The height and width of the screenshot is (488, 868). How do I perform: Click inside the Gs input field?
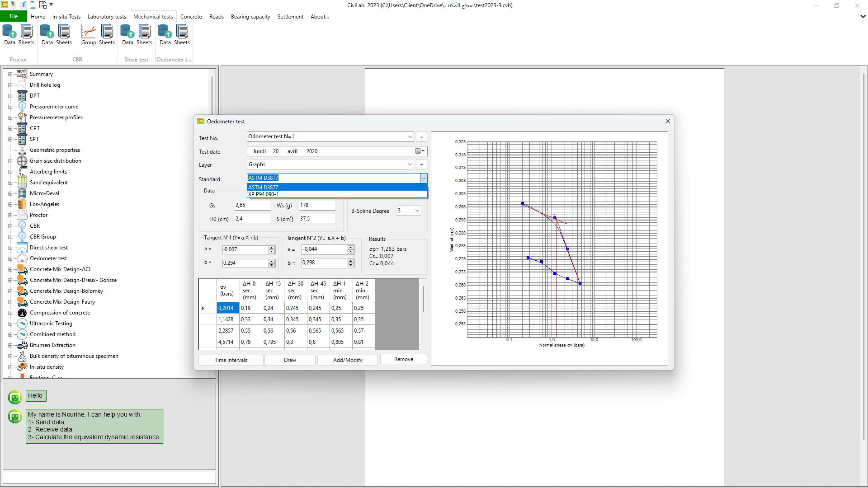[x=252, y=205]
